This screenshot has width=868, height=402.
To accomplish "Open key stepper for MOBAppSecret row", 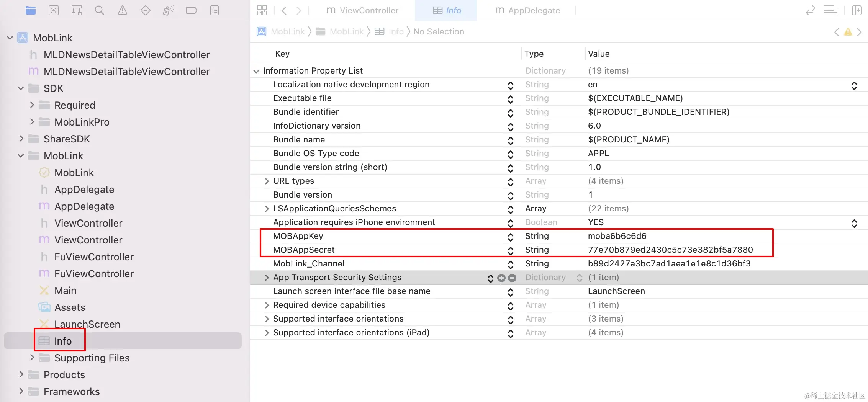I will 510,251.
